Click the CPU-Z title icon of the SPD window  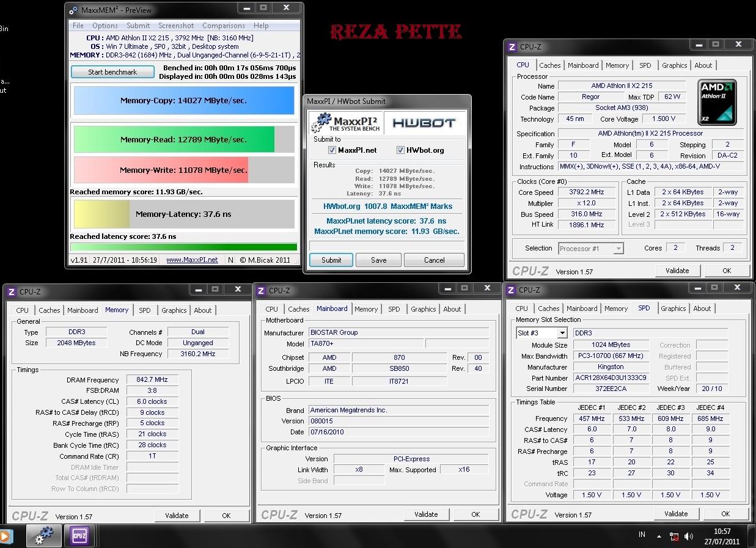tap(510, 290)
